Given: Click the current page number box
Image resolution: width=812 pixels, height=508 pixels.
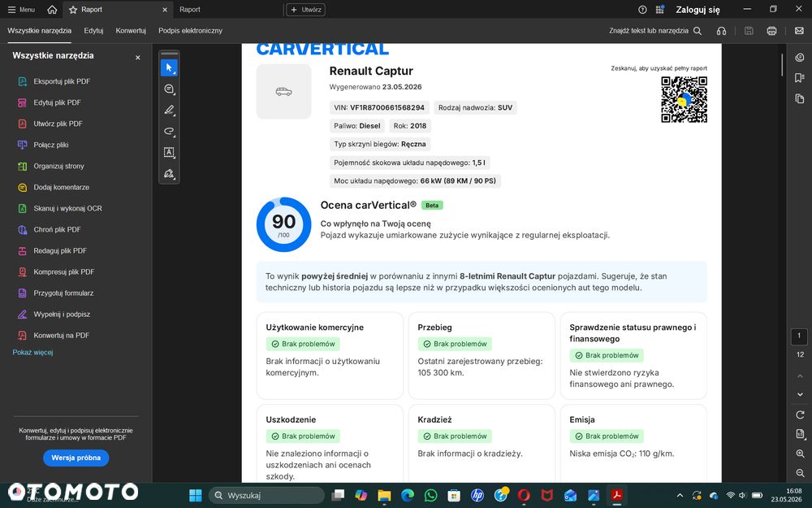Looking at the screenshot, I should (799, 336).
